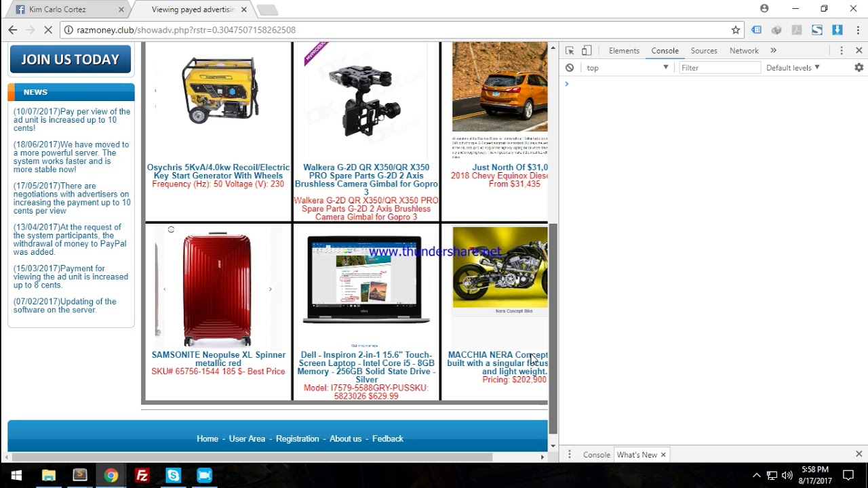This screenshot has height=488, width=868.
Task: Close the DevTools bottom drawer
Action: [859, 454]
